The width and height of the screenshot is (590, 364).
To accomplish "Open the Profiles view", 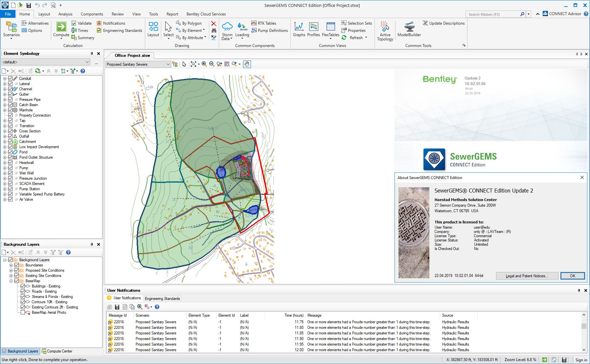I will coord(313,29).
